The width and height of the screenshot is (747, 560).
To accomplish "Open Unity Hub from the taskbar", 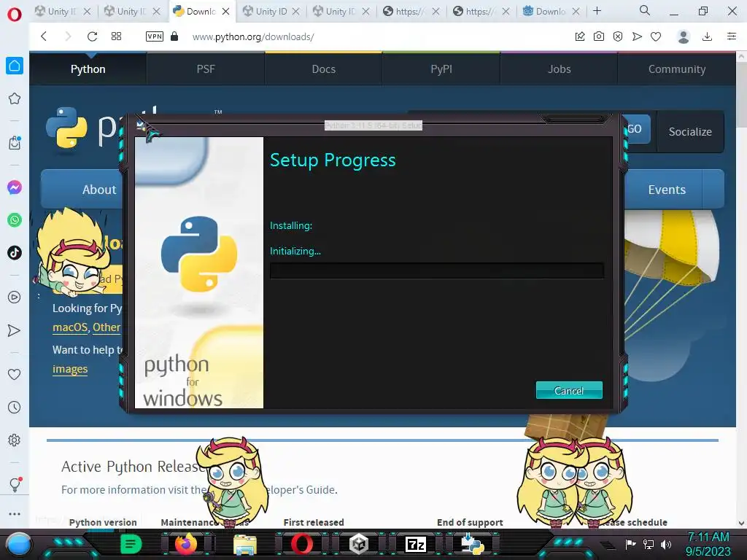I will click(359, 544).
